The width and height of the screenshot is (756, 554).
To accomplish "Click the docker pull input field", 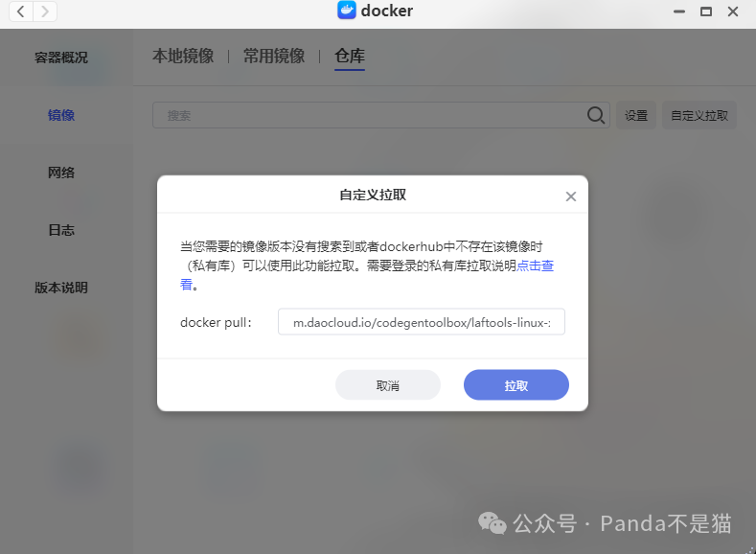I will [422, 322].
